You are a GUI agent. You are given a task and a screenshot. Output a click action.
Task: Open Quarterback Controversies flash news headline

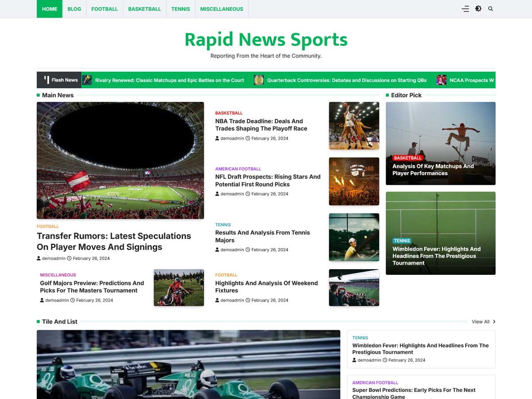(347, 80)
